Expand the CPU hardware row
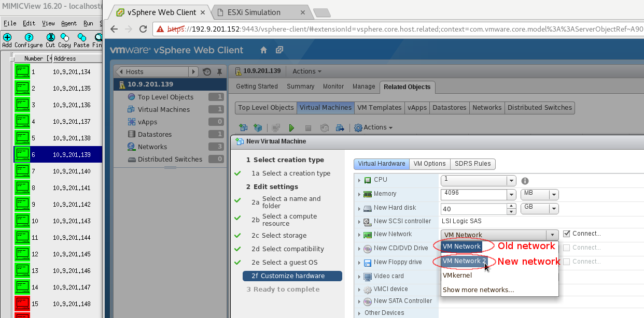The image size is (644, 318). [x=359, y=180]
